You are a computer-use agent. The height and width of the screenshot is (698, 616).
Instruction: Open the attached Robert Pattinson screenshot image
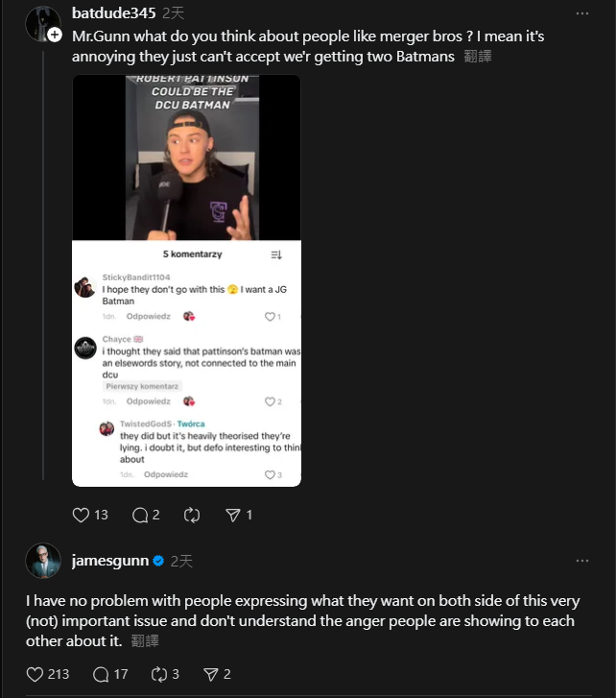point(187,280)
